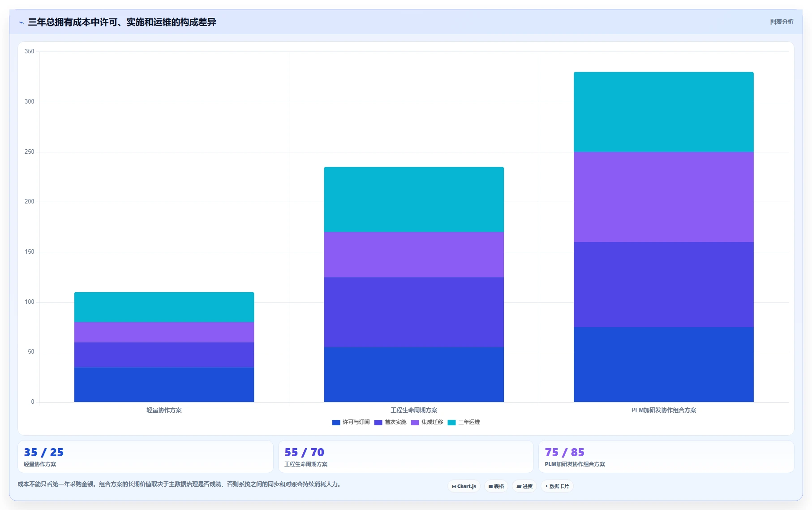
Task: Click the y-axis tick label 350
Action: coord(30,52)
